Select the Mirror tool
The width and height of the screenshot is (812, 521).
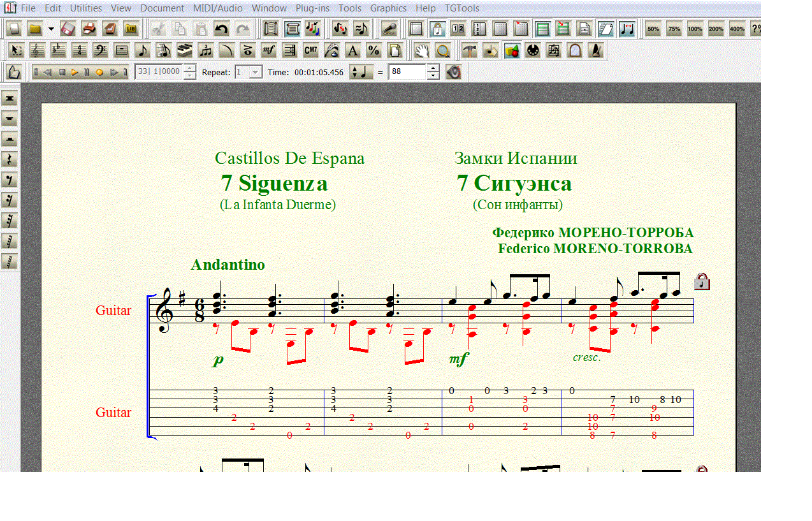pos(575,50)
